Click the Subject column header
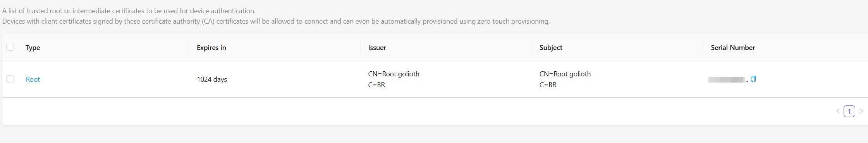Image resolution: width=868 pixels, height=143 pixels. (551, 48)
